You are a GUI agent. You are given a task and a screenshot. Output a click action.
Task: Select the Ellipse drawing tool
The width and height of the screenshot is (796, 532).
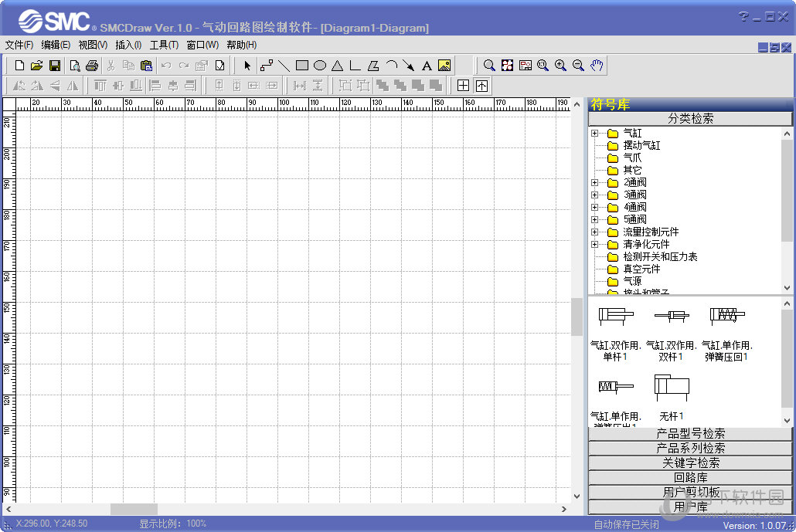click(319, 65)
